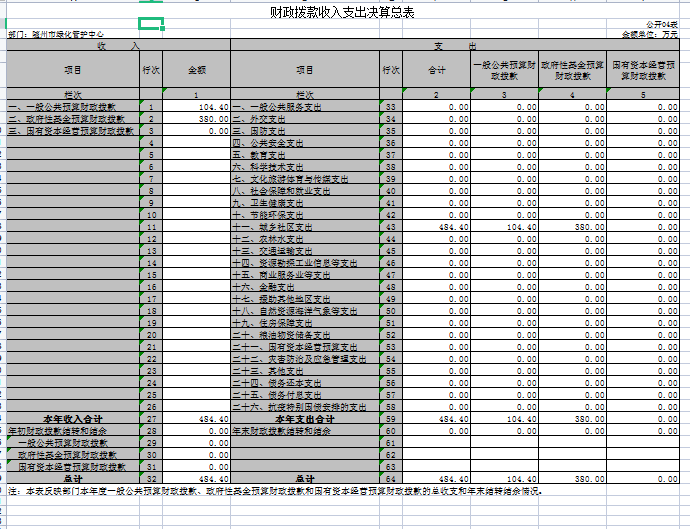690x529 pixels.
Task: Click the 收入 section header cell
Action: tap(118, 45)
